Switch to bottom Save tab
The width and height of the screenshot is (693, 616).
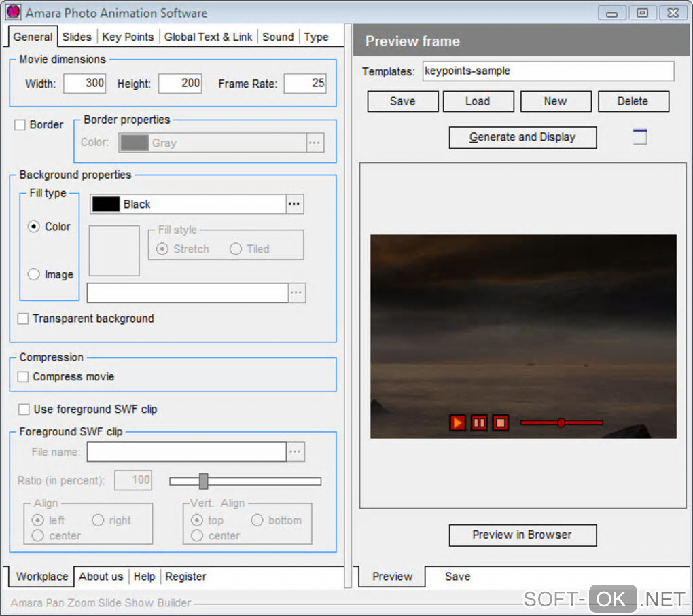pyautogui.click(x=457, y=577)
